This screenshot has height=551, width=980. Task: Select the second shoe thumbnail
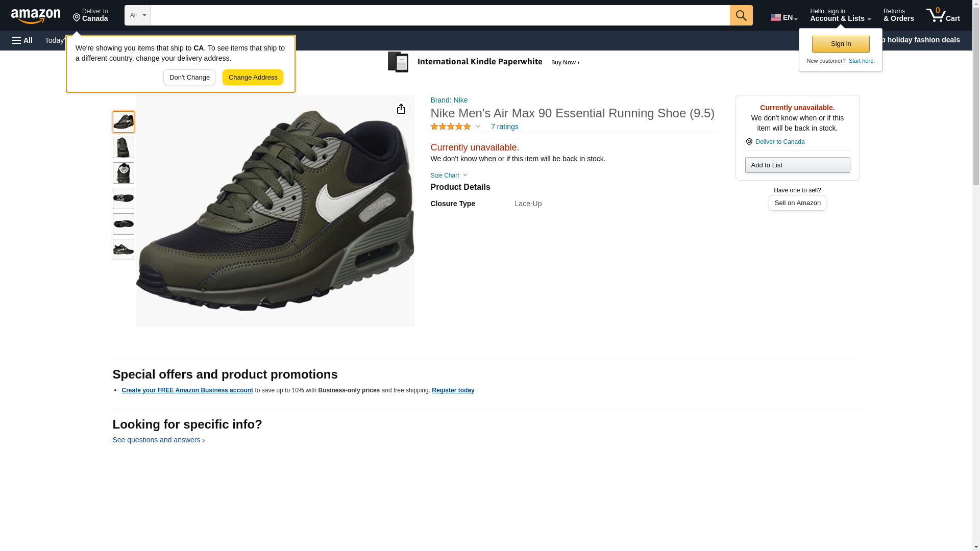[124, 147]
